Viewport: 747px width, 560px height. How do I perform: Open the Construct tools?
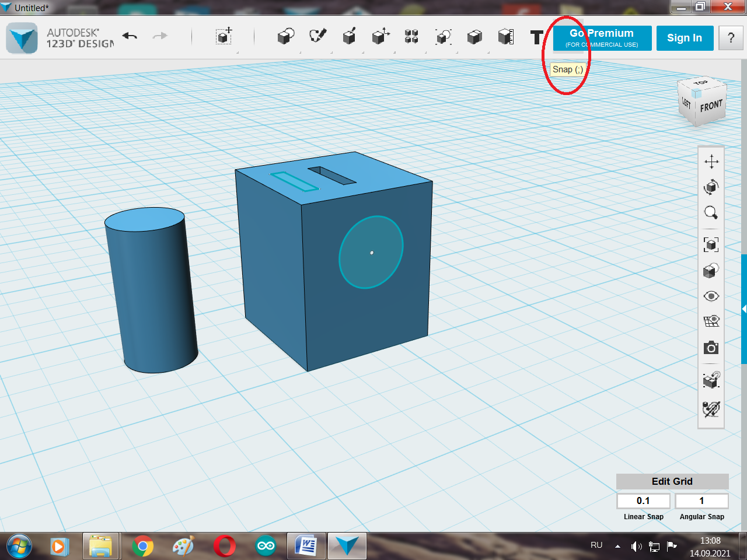(x=349, y=36)
